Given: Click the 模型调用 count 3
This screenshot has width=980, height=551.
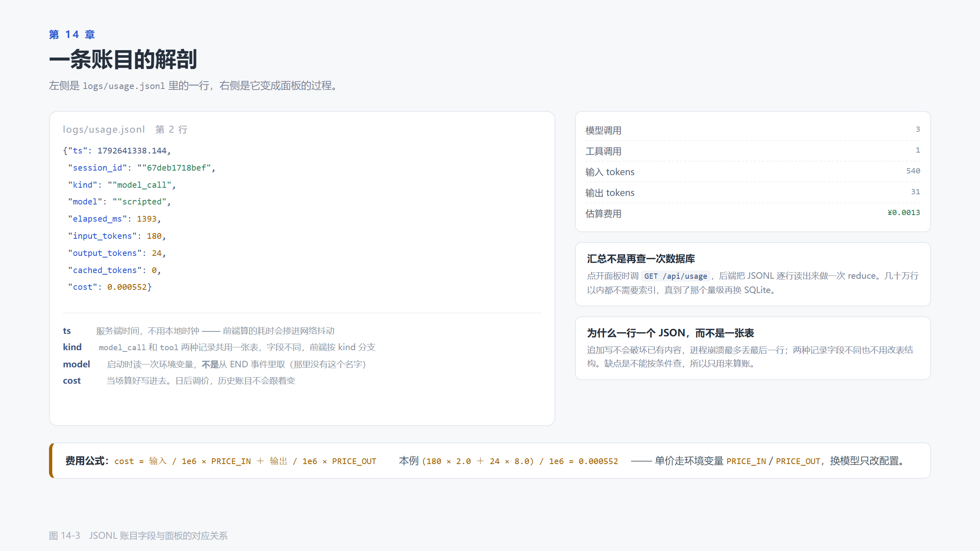Looking at the screenshot, I should (x=918, y=129).
